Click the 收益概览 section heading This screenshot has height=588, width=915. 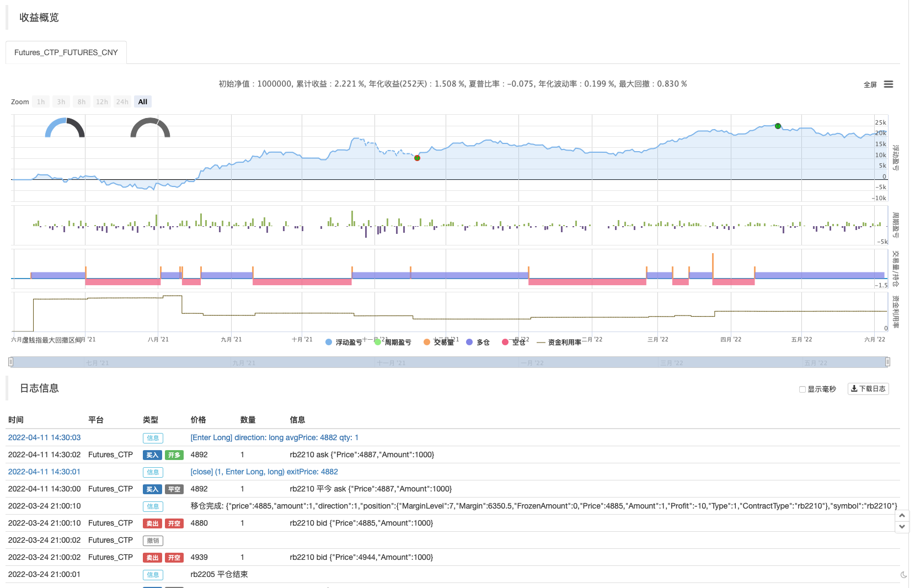[x=39, y=18]
